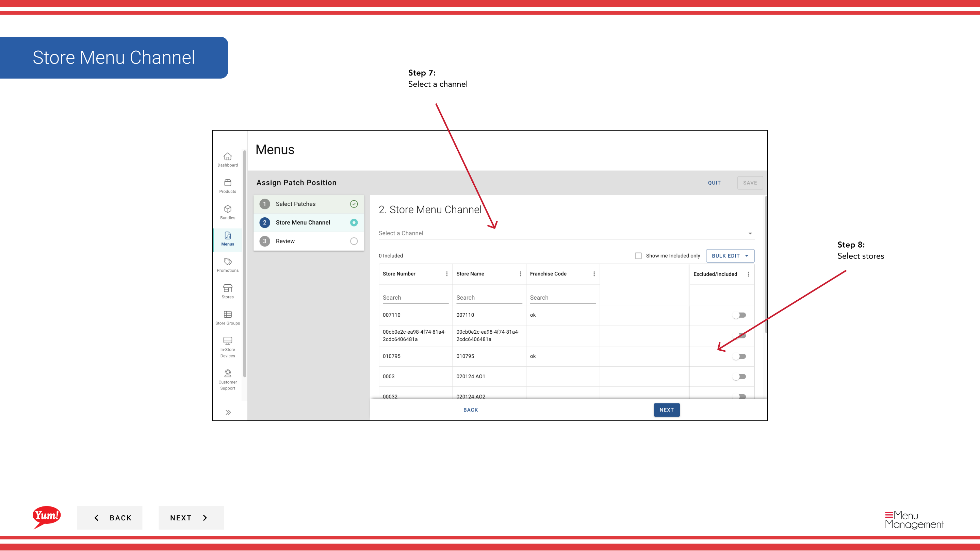The width and height of the screenshot is (980, 551).
Task: Click franchise code 'ok' in 010795 row
Action: [533, 356]
